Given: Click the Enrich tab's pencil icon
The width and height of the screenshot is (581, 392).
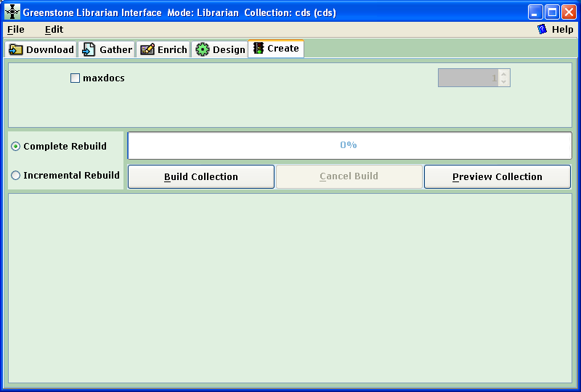Looking at the screenshot, I should coord(147,49).
